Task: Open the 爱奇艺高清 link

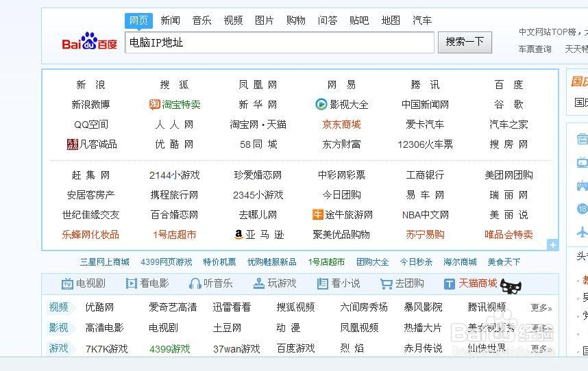Action: click(x=173, y=307)
